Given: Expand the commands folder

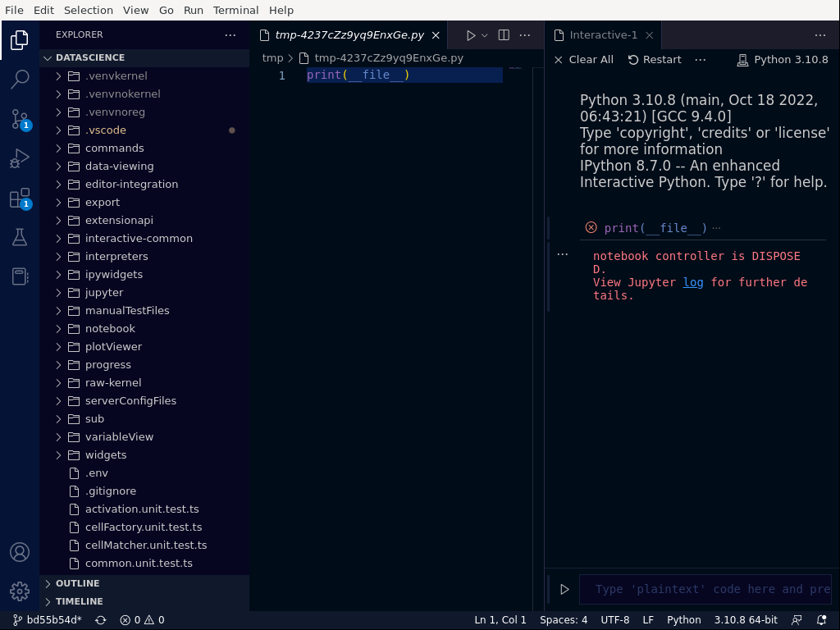Looking at the screenshot, I should (144, 148).
